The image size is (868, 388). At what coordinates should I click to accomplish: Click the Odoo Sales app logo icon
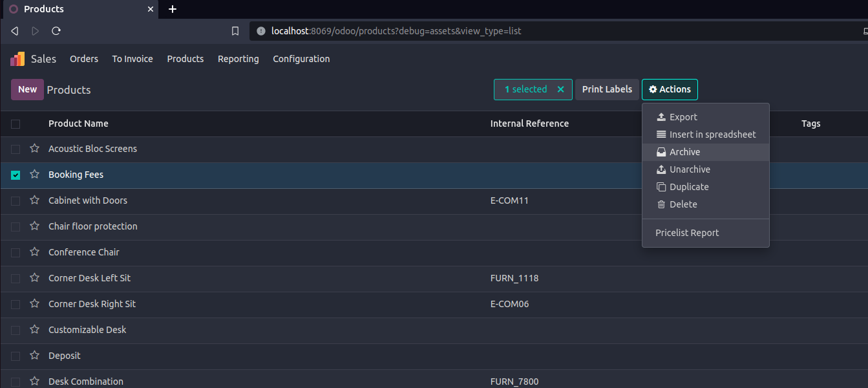tap(17, 59)
